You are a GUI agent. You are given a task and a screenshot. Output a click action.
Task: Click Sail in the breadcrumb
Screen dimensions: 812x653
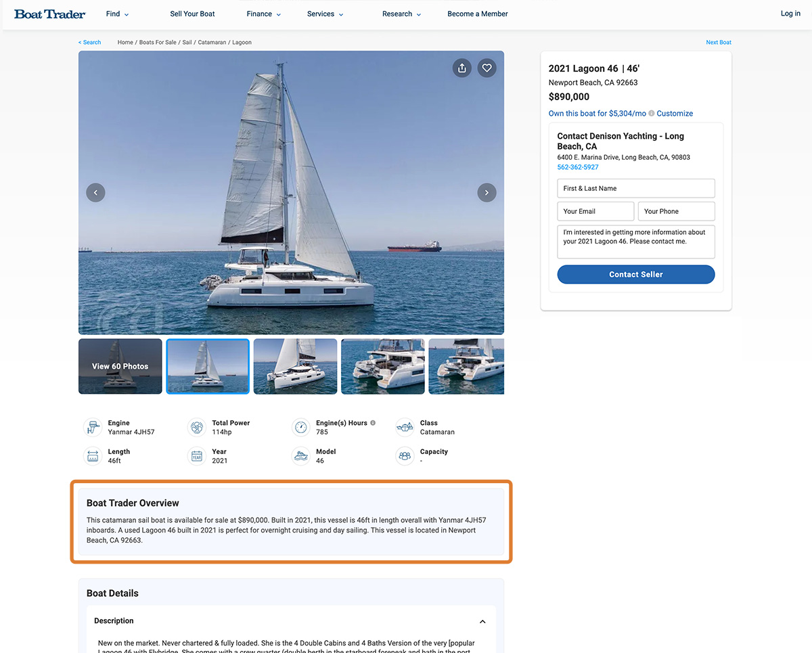(x=187, y=43)
